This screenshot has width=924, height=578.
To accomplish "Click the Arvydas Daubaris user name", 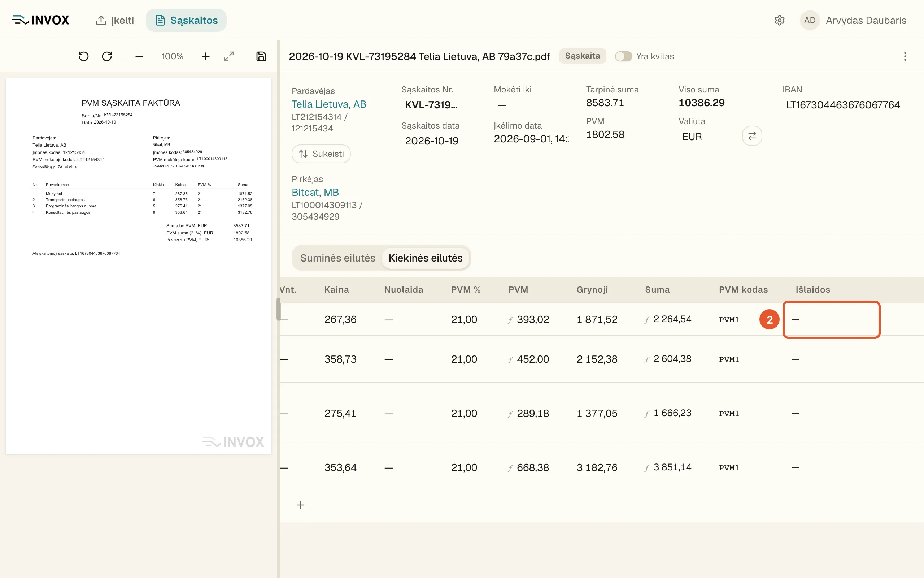I will click(x=866, y=20).
